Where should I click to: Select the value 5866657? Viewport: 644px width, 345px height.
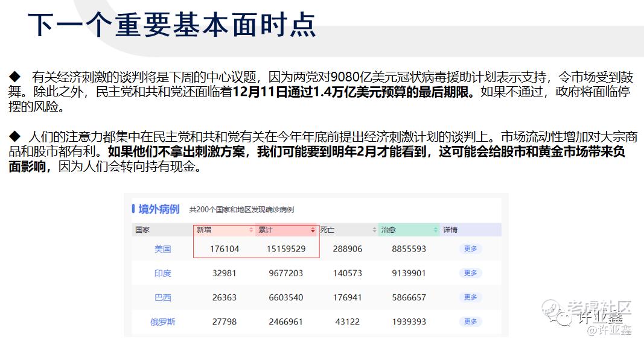[x=409, y=297]
